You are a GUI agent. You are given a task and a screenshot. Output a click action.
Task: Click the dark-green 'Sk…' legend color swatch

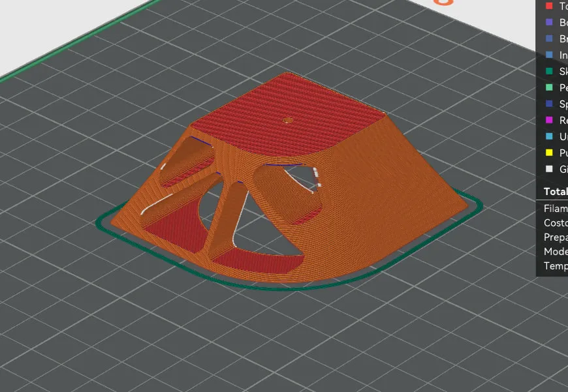point(549,71)
